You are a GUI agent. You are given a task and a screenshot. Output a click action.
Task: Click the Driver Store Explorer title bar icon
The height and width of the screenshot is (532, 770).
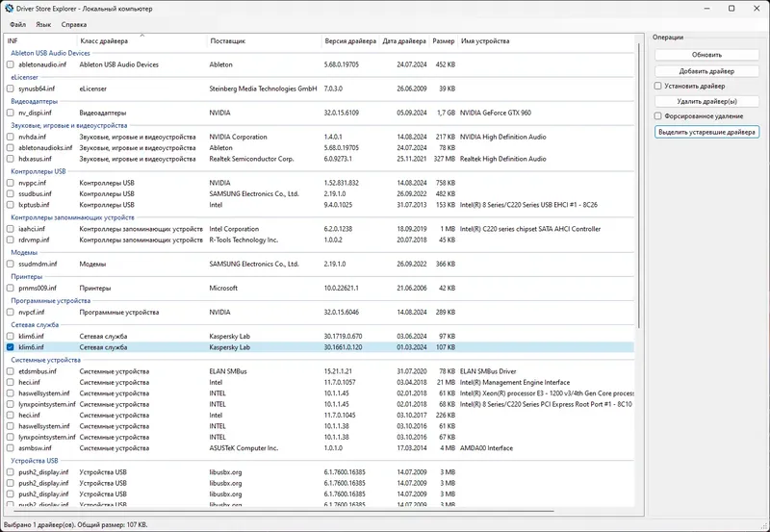click(9, 9)
